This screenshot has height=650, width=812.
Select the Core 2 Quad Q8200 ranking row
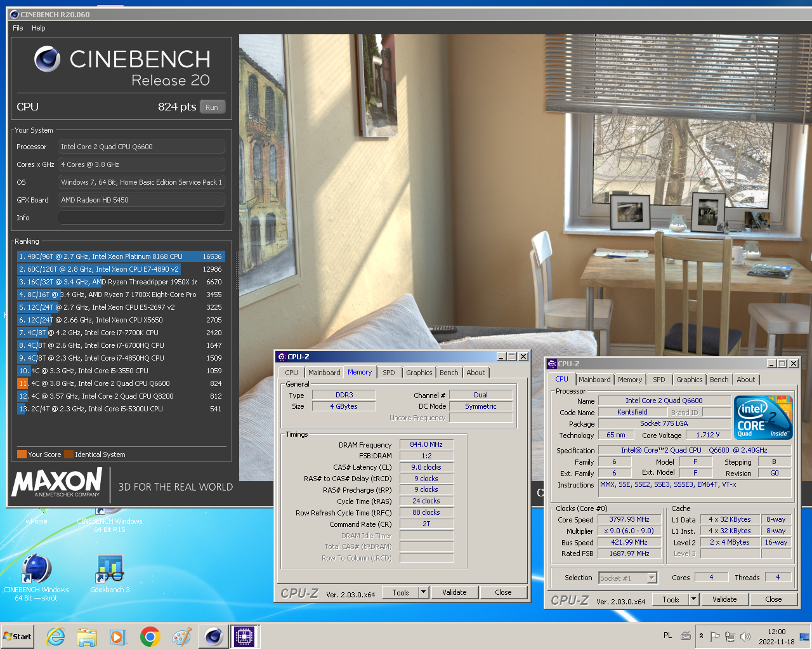tap(121, 396)
